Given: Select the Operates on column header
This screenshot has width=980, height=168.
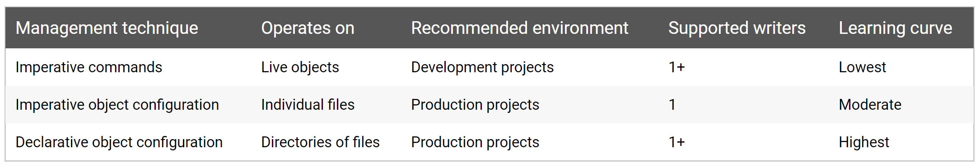Looking at the screenshot, I should click(x=308, y=28).
